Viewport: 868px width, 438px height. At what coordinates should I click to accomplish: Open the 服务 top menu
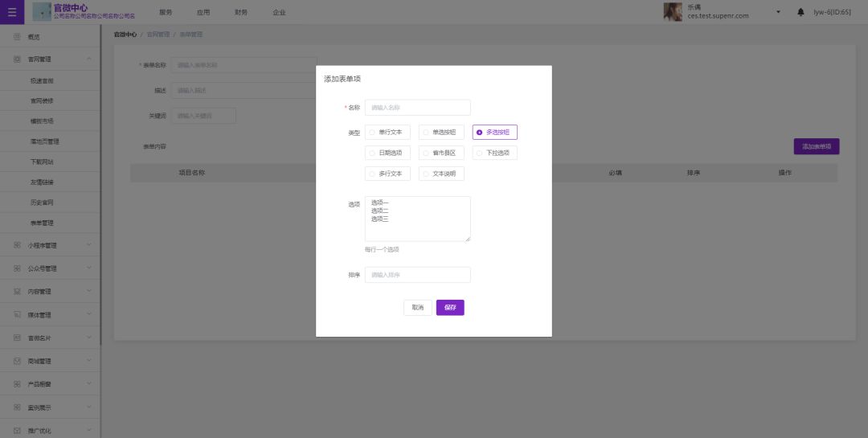[x=166, y=12]
